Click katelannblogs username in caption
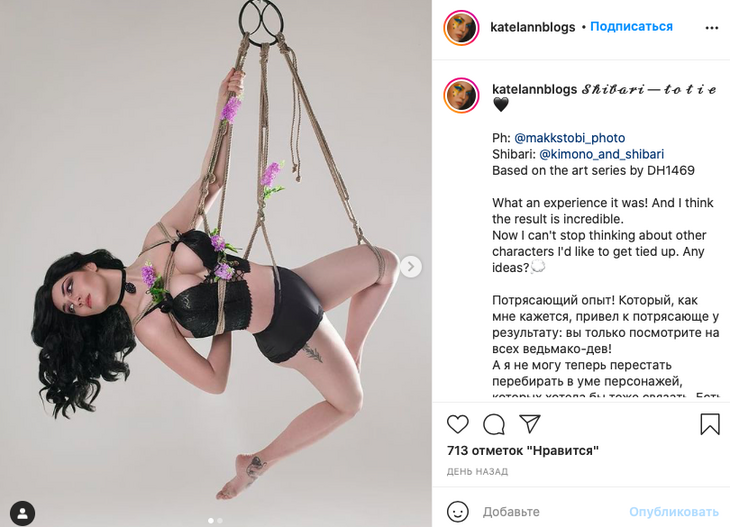 coord(534,90)
